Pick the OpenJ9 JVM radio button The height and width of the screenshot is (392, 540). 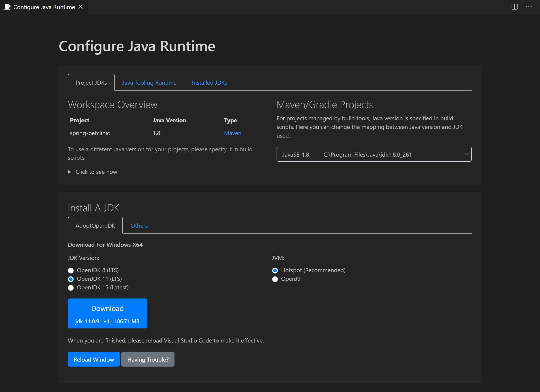(275, 279)
